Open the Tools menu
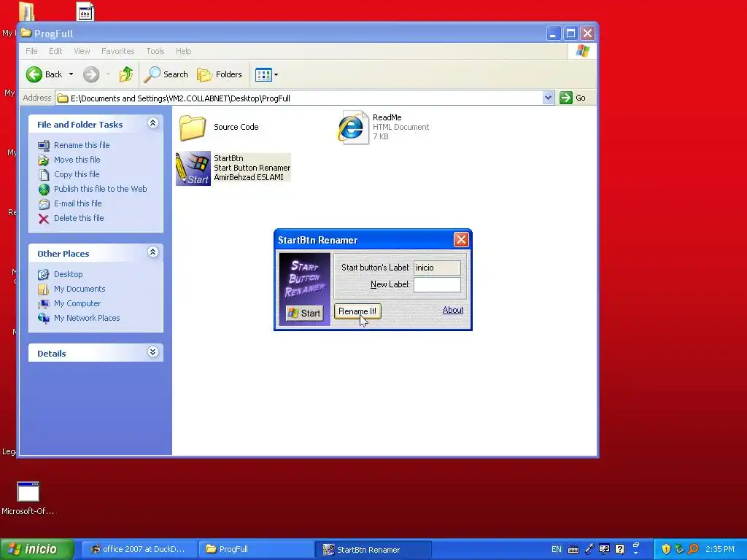Image resolution: width=747 pixels, height=560 pixels. tap(155, 51)
